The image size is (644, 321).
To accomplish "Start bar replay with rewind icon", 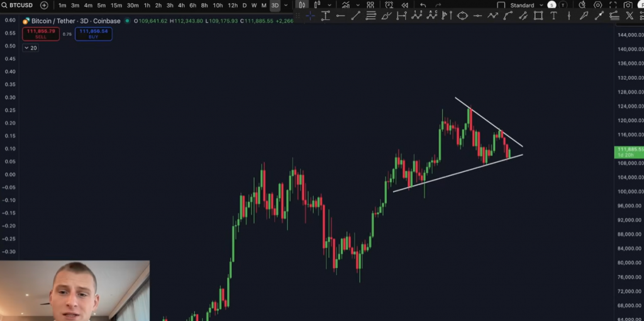I will 405,5.
